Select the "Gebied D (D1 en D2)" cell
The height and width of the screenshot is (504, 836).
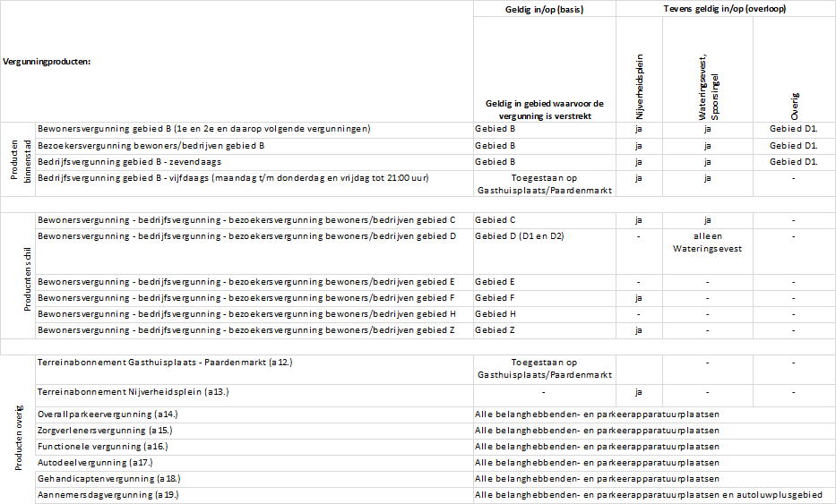pos(519,236)
